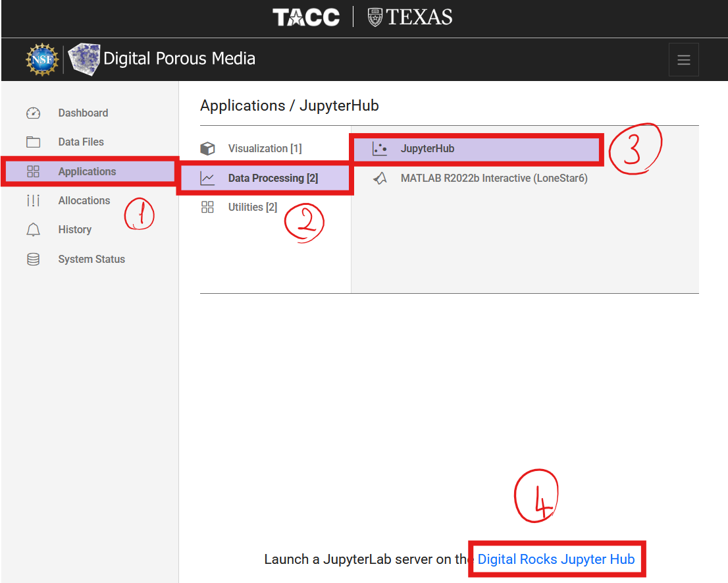This screenshot has width=728, height=583.
Task: Open System Status page
Action: (91, 259)
